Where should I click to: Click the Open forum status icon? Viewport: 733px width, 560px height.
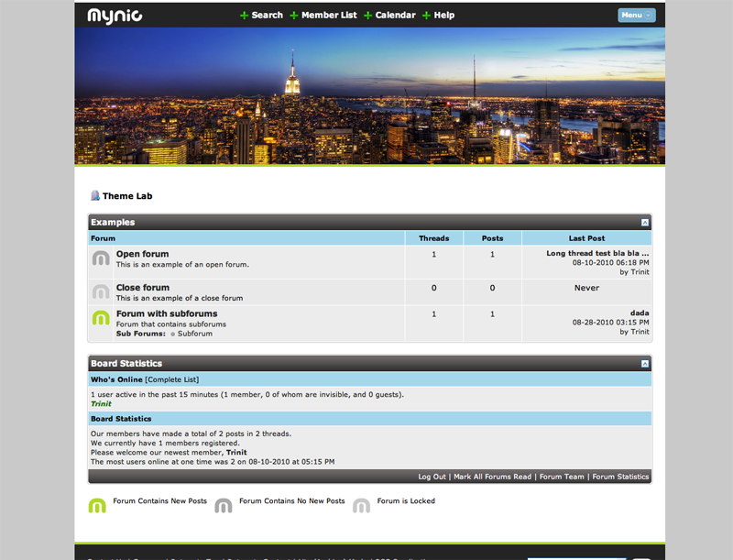[x=101, y=259]
